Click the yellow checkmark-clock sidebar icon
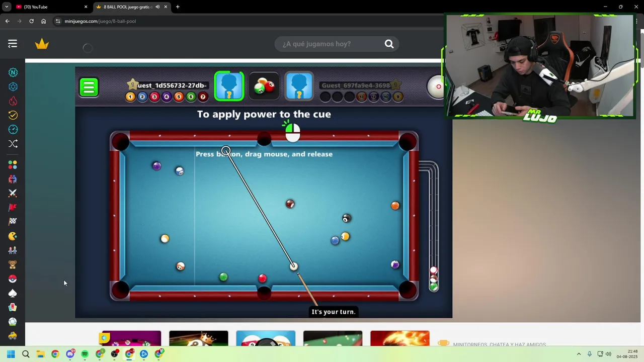 coord(13,115)
